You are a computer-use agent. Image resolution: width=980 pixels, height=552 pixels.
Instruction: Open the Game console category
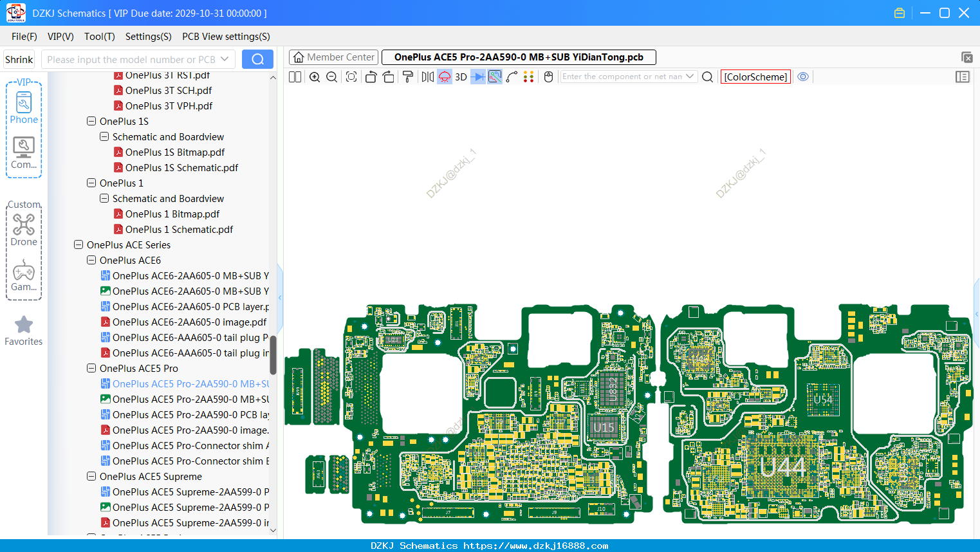click(24, 275)
